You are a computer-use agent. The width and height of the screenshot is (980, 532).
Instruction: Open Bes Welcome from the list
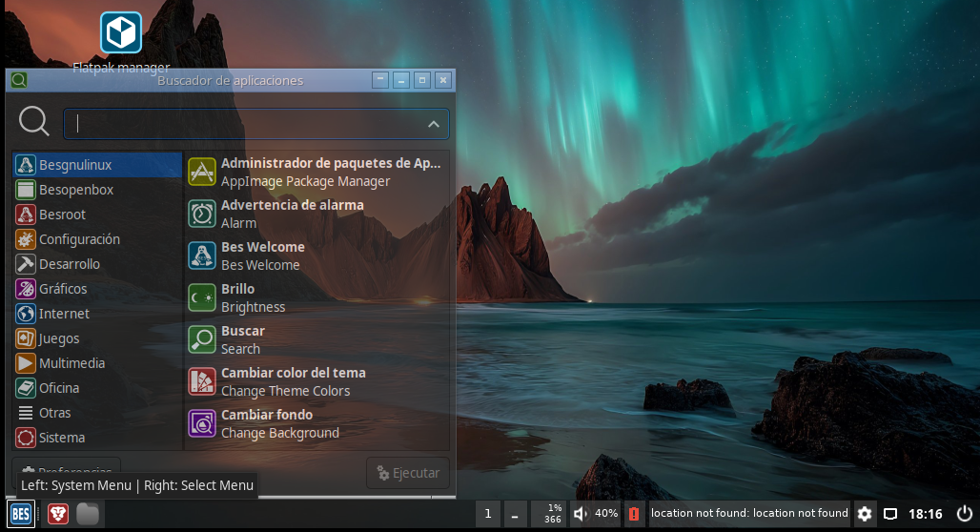pos(316,256)
